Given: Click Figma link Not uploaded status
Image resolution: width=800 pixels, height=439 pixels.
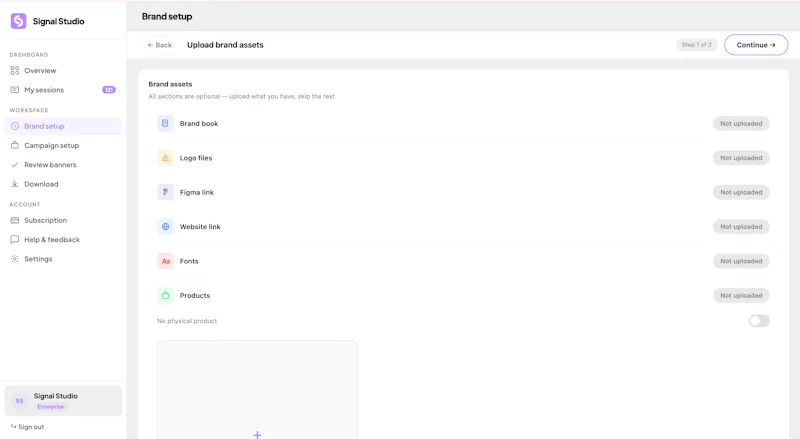Looking at the screenshot, I should pos(741,192).
